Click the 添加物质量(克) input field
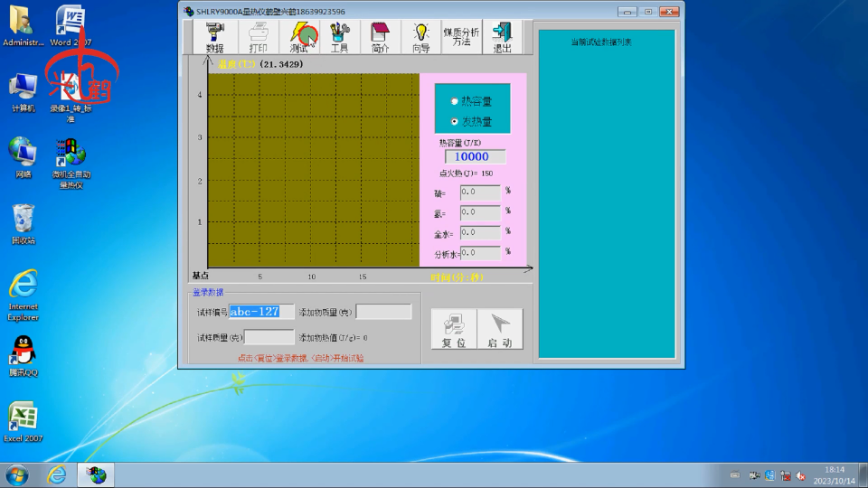Screen dimensions: 868x488 (x=383, y=312)
